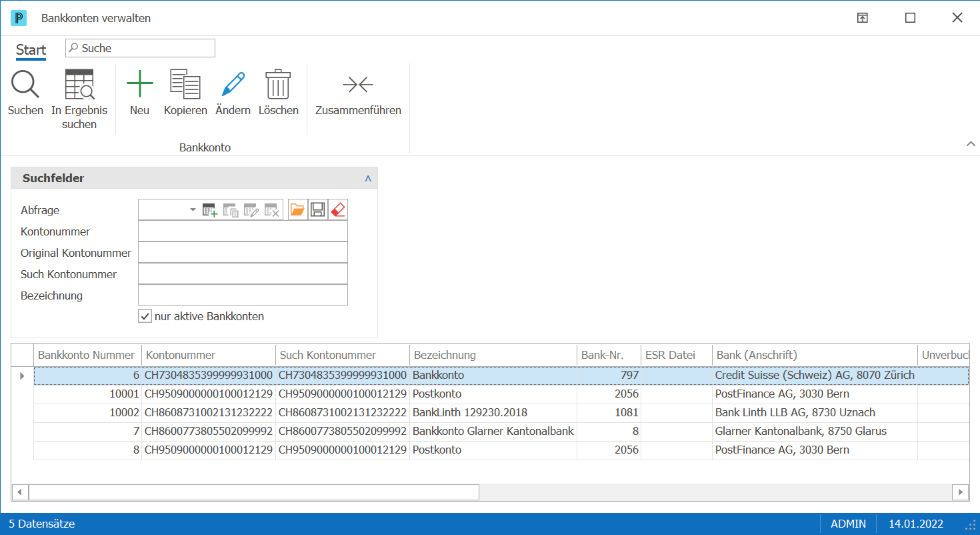Clear search fields with red eraser

[338, 210]
